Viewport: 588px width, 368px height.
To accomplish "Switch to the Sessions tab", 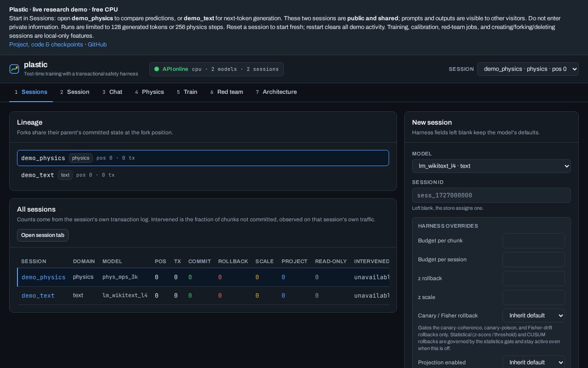I will pos(31,92).
